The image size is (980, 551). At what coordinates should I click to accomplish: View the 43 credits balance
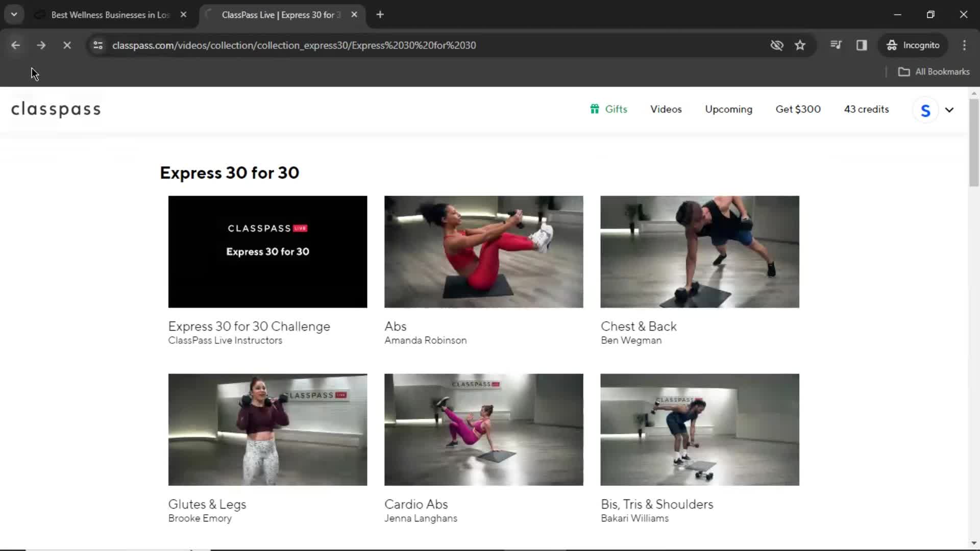[866, 109]
